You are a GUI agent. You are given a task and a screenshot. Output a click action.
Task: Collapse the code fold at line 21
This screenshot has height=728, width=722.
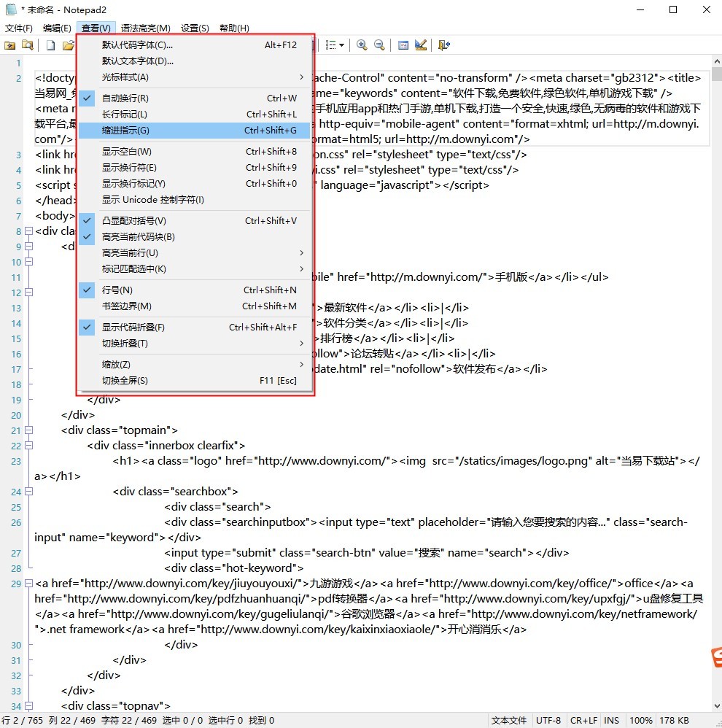point(27,430)
